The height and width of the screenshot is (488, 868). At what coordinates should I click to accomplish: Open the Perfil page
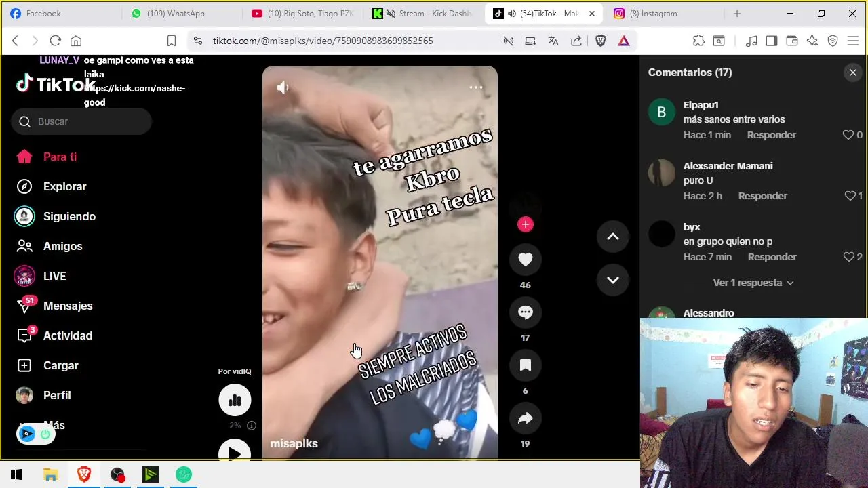[57, 395]
